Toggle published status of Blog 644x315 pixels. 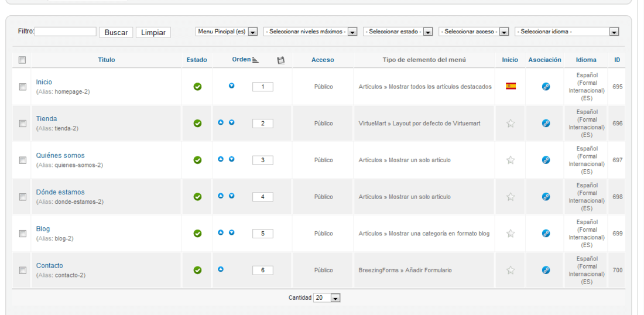[197, 233]
